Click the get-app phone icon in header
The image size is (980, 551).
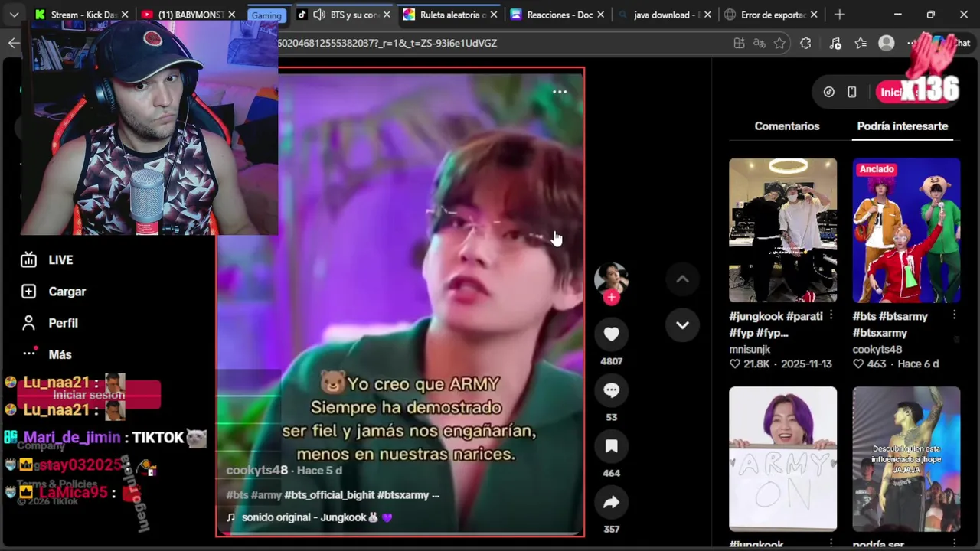[851, 92]
